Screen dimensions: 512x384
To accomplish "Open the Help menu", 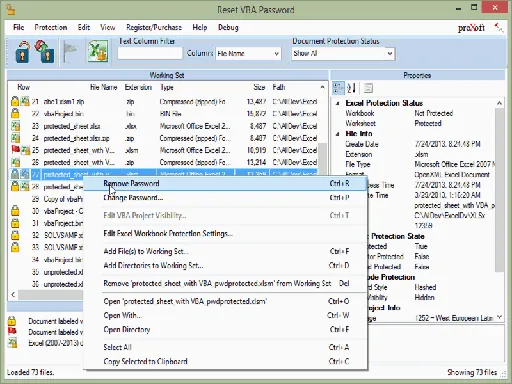I will [200, 27].
